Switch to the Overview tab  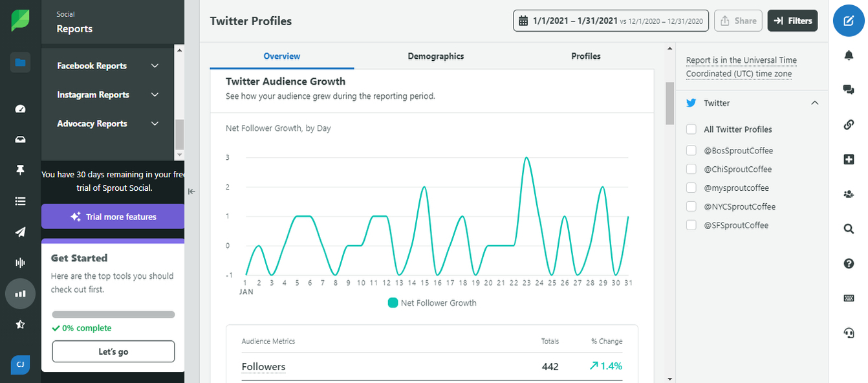[x=282, y=56]
